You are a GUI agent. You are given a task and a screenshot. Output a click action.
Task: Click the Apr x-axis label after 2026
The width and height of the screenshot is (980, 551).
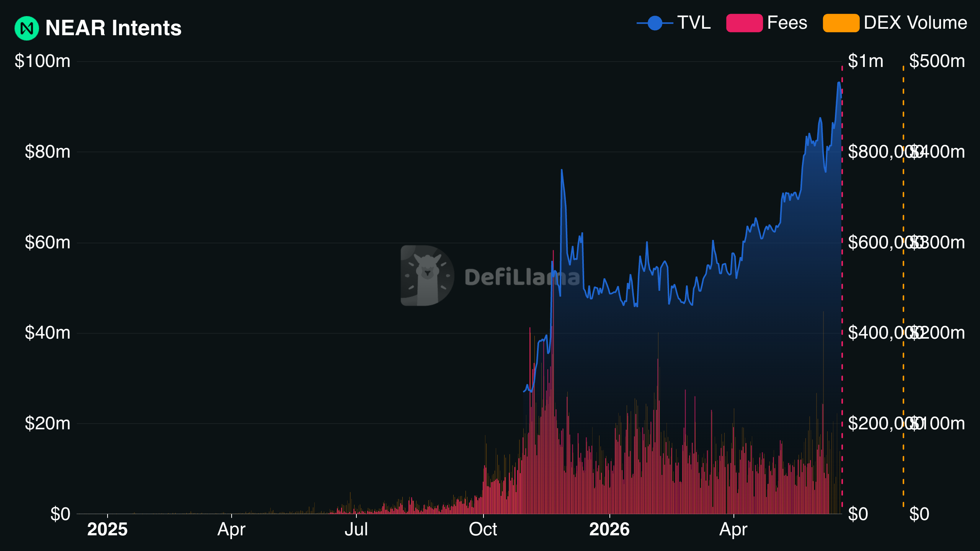(x=733, y=530)
